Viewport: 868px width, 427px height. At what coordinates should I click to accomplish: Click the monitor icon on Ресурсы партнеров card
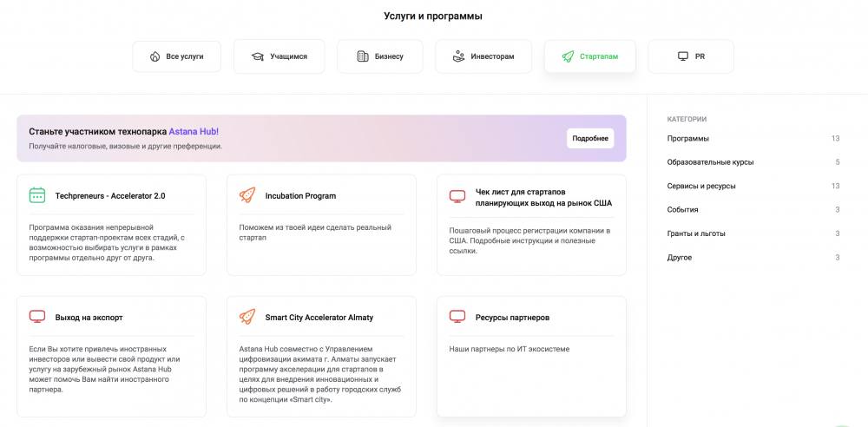coord(457,317)
